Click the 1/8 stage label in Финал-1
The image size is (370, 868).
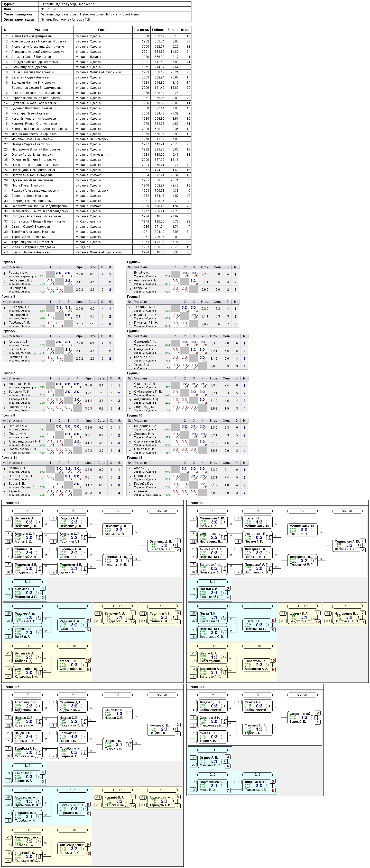(x=27, y=511)
